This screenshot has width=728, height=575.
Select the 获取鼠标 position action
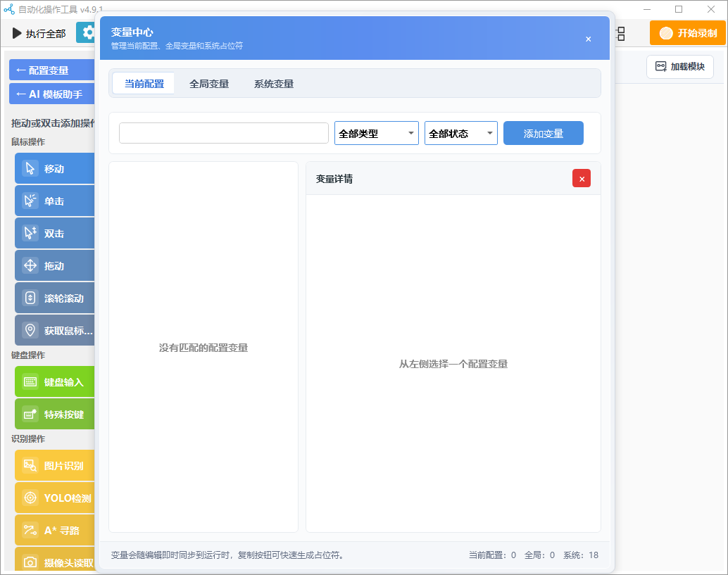pos(55,330)
